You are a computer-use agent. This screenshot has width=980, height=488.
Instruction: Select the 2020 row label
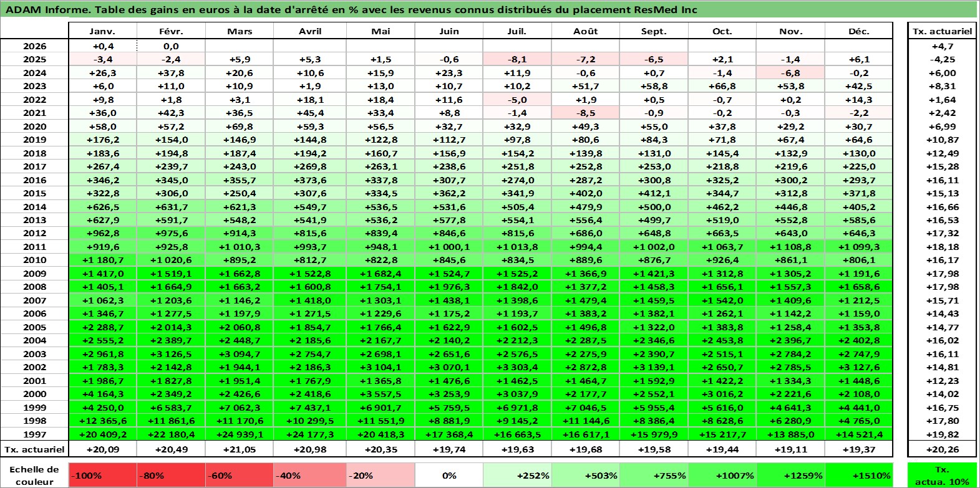[34, 127]
